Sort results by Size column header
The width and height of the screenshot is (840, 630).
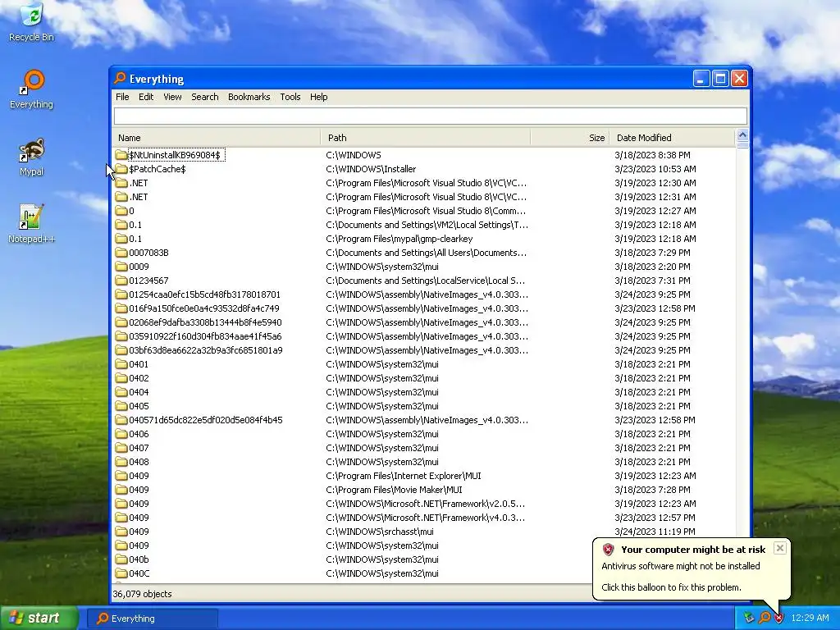570,138
